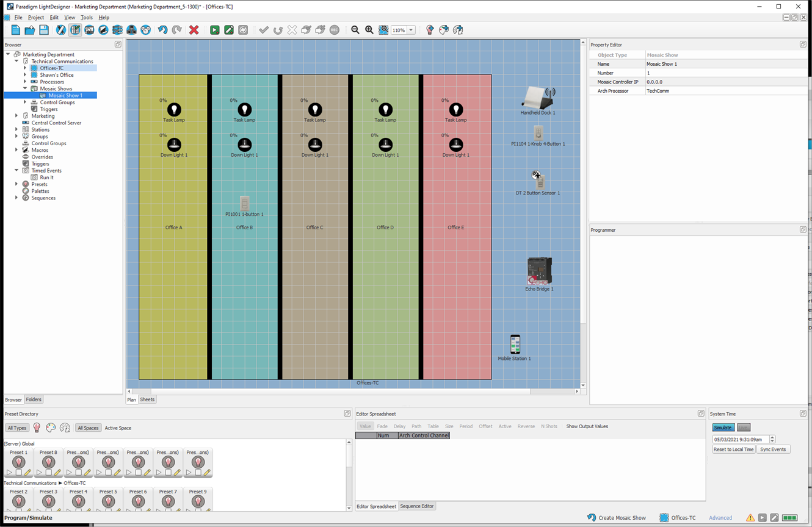This screenshot has height=527, width=812.
Task: Click the Undo arrow in the toolbar
Action: tap(162, 29)
